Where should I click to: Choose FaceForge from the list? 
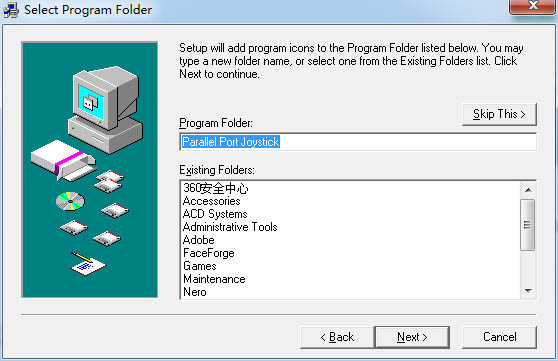(209, 253)
